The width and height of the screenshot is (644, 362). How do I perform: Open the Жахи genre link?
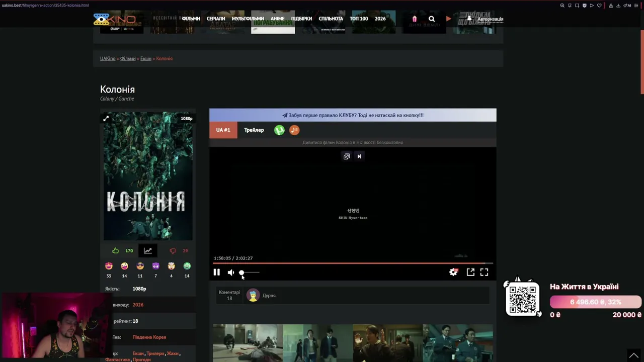173,353
